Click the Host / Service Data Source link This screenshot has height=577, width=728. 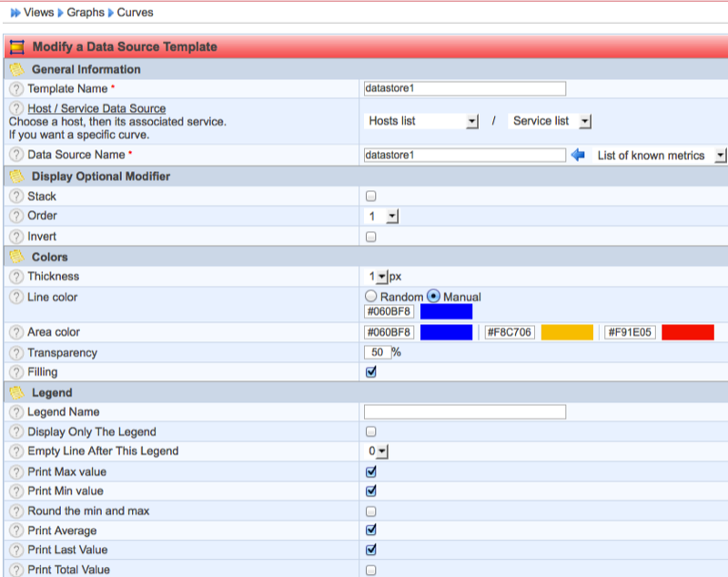pos(96,108)
